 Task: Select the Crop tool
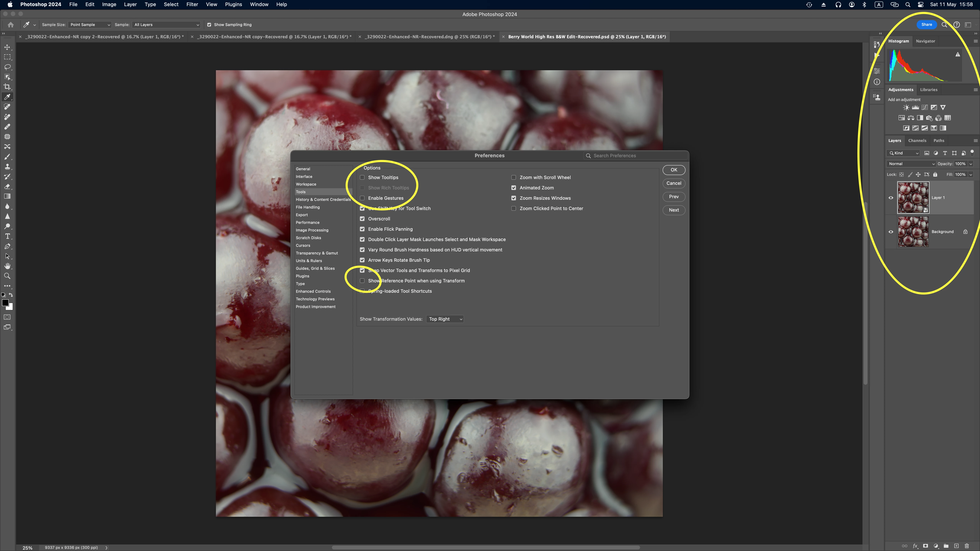pyautogui.click(x=7, y=87)
